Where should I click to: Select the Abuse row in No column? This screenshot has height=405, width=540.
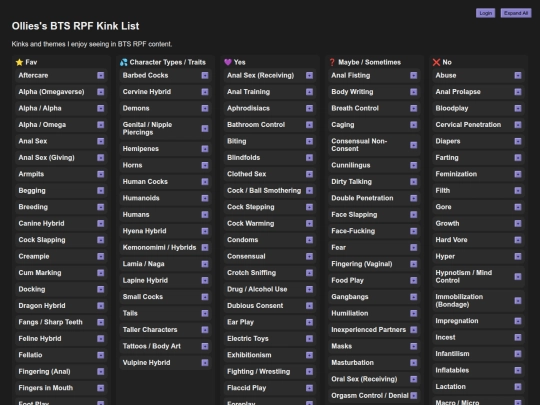tap(478, 75)
